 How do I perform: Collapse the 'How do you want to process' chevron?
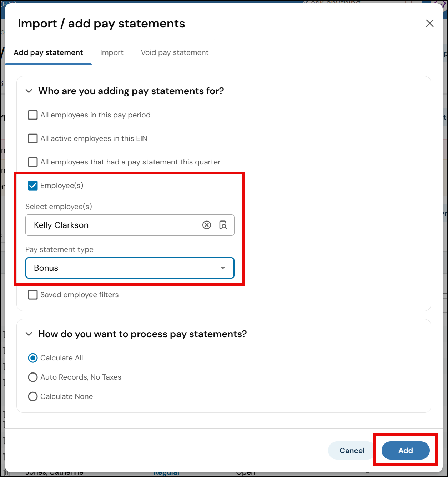pyautogui.click(x=29, y=334)
